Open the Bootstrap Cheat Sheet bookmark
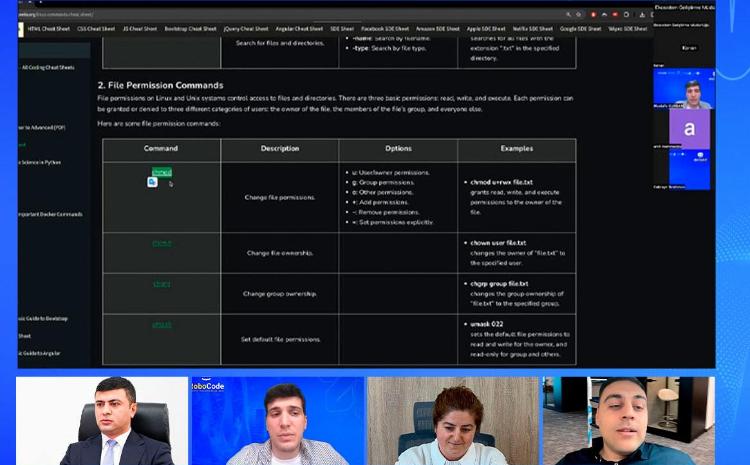This screenshot has height=465, width=750. pos(189,29)
